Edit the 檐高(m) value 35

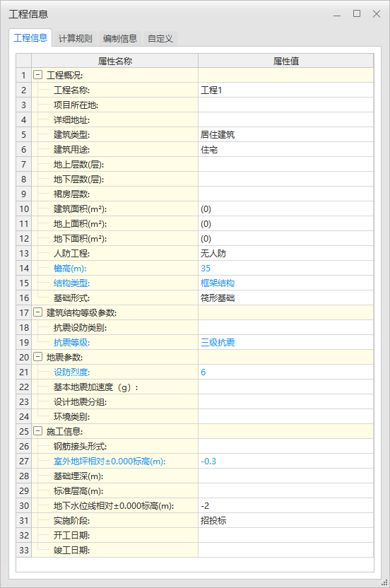(x=285, y=268)
